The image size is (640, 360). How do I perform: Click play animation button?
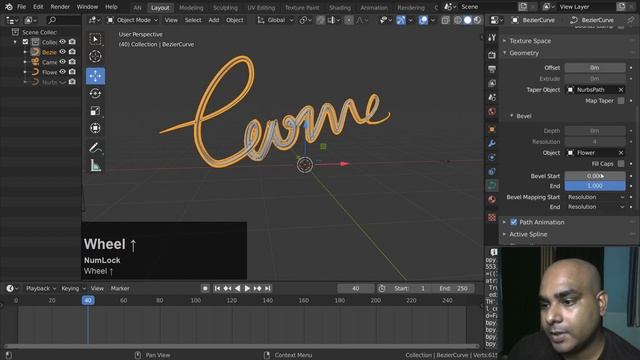point(247,288)
